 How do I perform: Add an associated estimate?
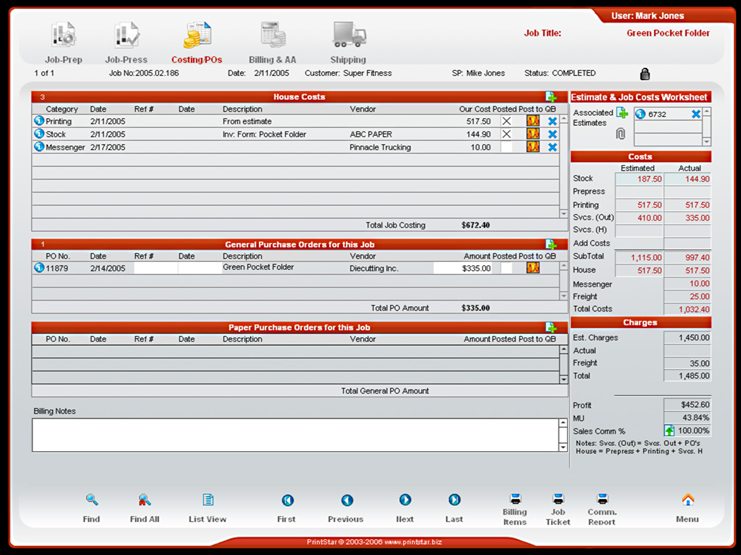[x=622, y=113]
